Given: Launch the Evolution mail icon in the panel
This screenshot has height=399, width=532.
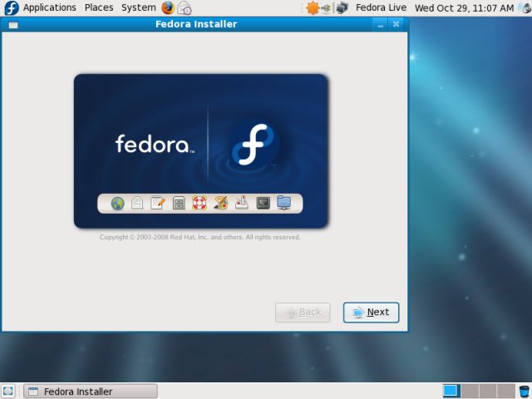Looking at the screenshot, I should (x=185, y=7).
